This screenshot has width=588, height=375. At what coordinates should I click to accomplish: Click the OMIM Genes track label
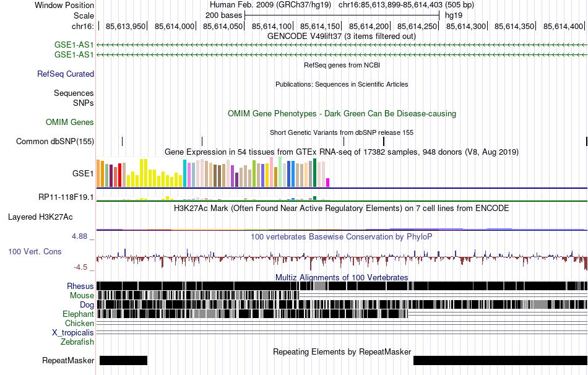pyautogui.click(x=70, y=123)
